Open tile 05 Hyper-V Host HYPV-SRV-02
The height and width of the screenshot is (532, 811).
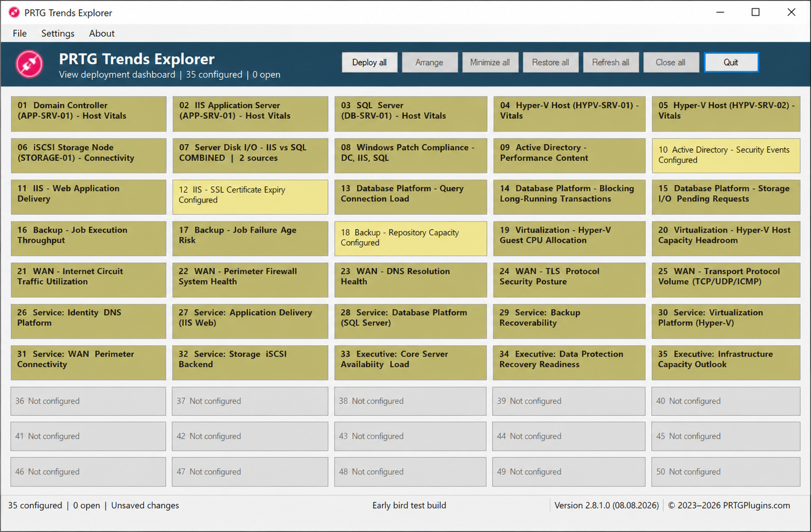[x=726, y=114]
